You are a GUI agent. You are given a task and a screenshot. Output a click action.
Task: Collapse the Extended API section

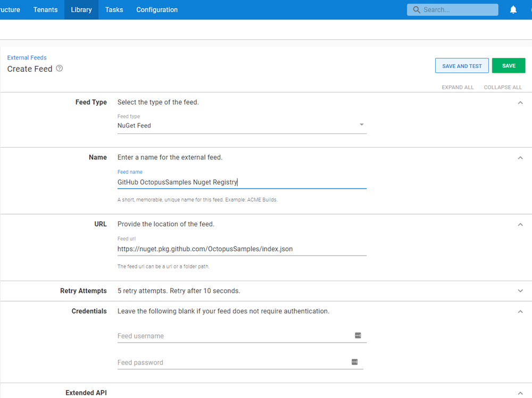coord(520,392)
